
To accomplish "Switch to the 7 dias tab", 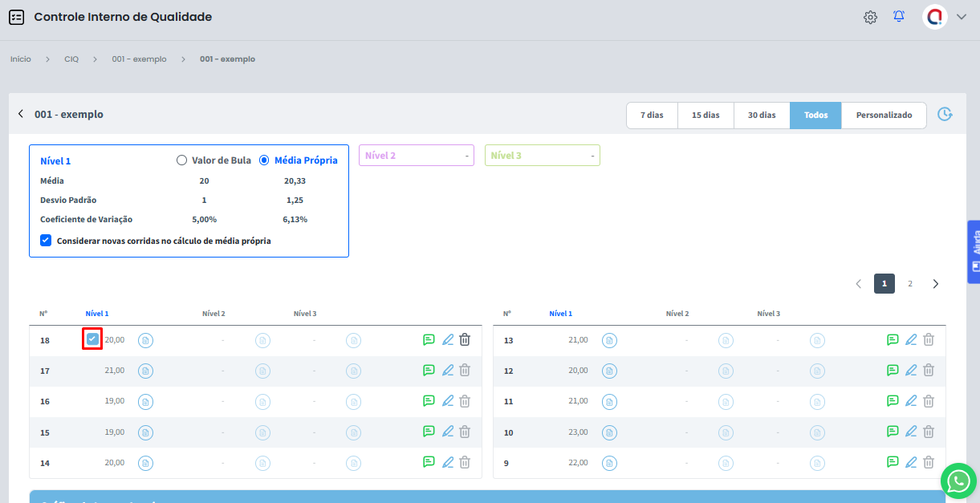I will pos(652,116).
